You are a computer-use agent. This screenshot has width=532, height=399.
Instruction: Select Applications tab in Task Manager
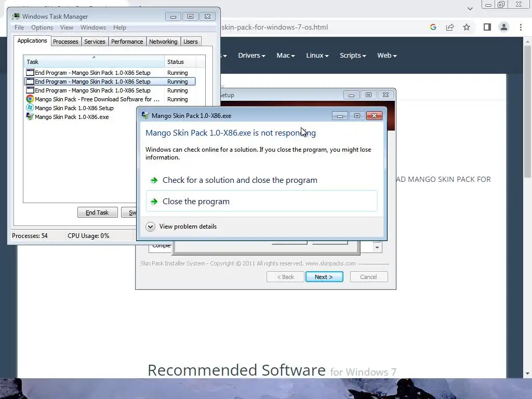[32, 41]
